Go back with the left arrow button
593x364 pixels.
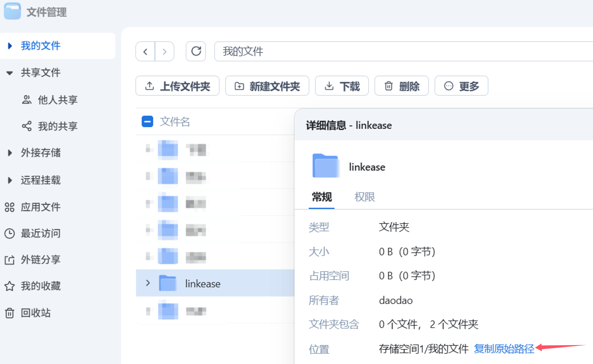(145, 52)
